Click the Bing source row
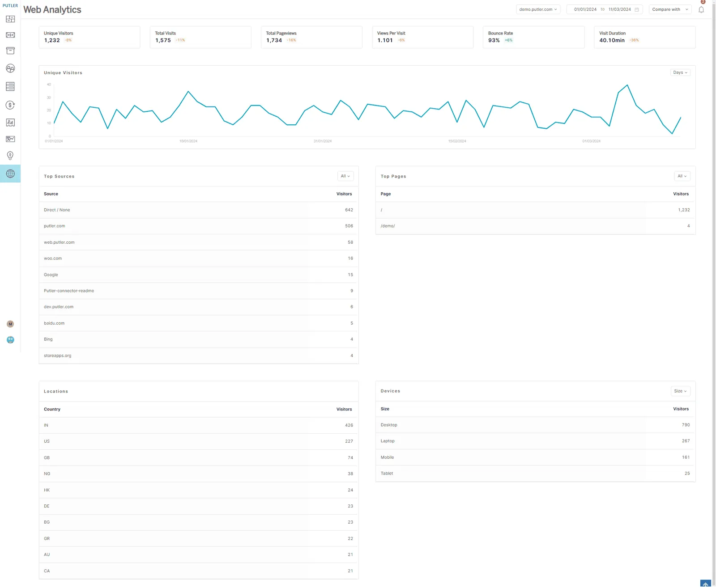 pos(199,339)
